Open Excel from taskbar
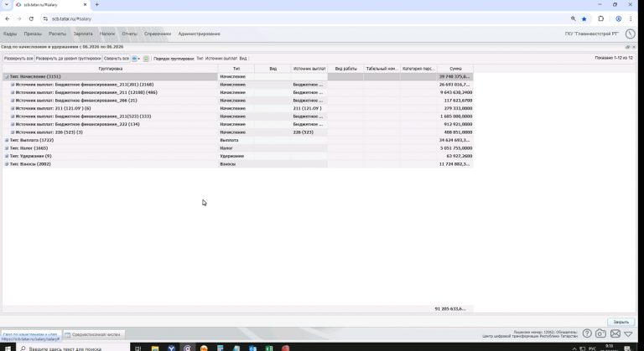The image size is (644, 351). (x=269, y=348)
